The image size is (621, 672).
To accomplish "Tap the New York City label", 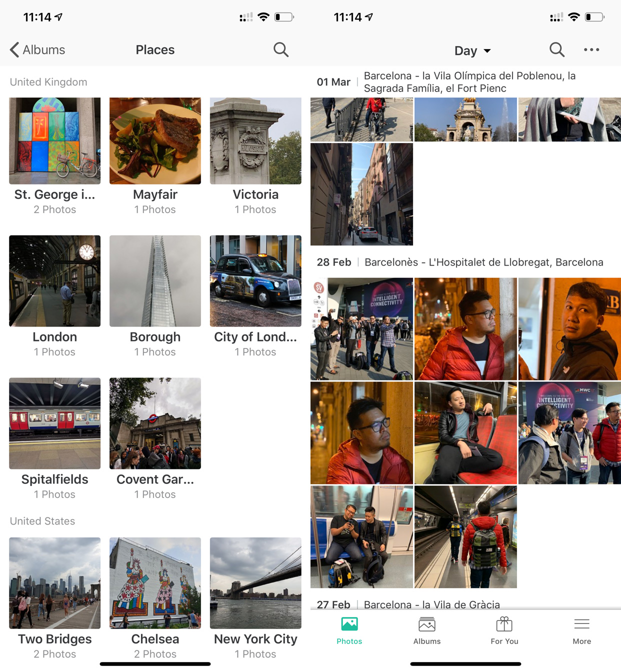I will (255, 639).
